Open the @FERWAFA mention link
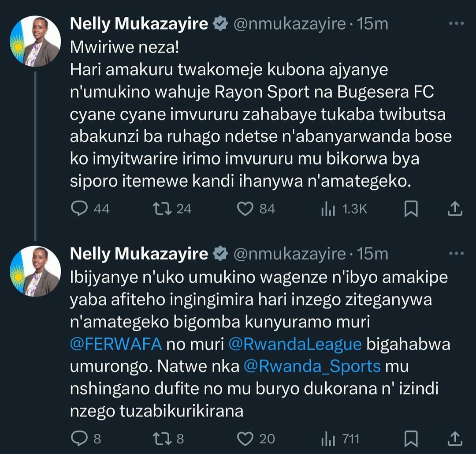Image resolution: width=476 pixels, height=454 pixels. pyautogui.click(x=116, y=345)
